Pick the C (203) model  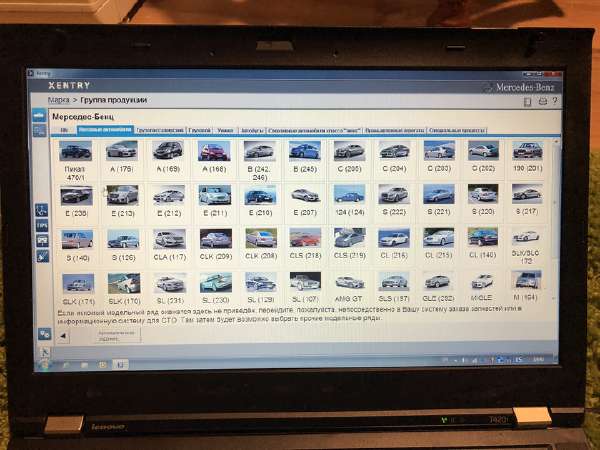click(439, 156)
